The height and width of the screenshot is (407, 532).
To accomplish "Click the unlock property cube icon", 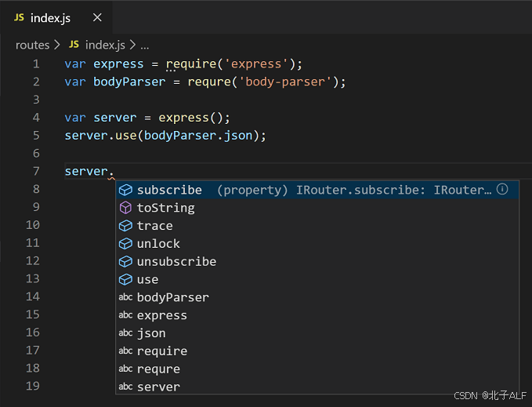I will click(125, 244).
